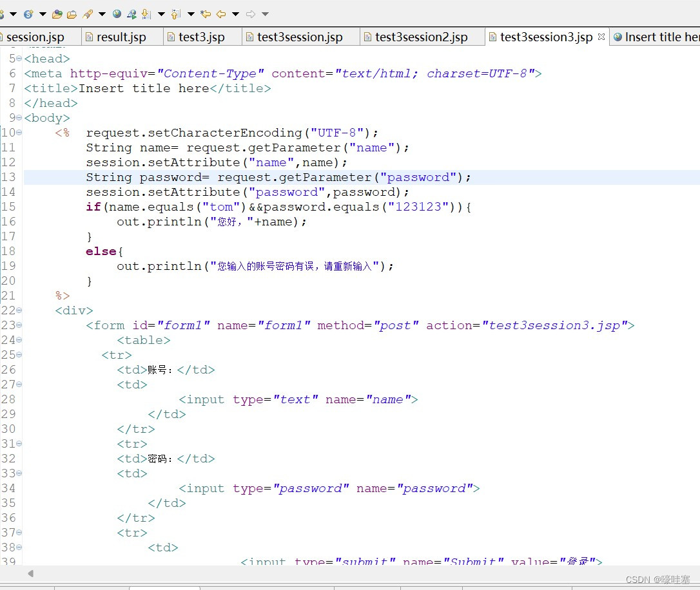Viewport: 700px width, 590px height.
Task: Switch to the test3session.jsp tab
Action: pyautogui.click(x=300, y=37)
